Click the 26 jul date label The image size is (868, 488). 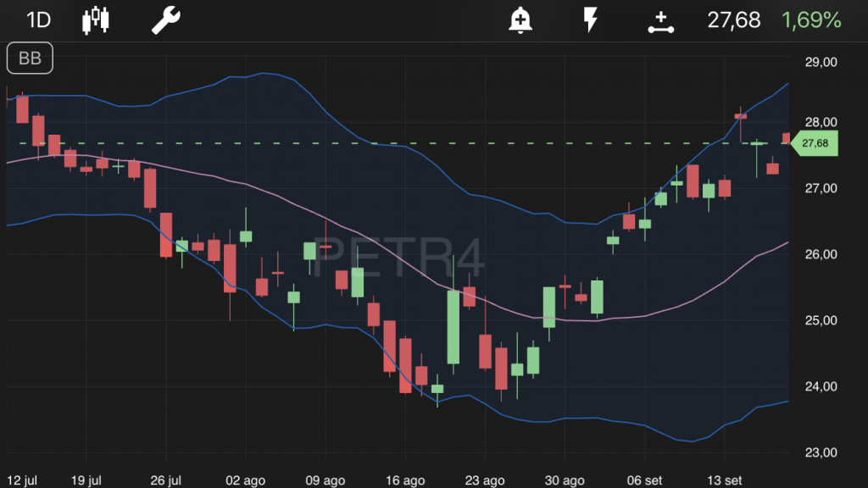click(165, 480)
